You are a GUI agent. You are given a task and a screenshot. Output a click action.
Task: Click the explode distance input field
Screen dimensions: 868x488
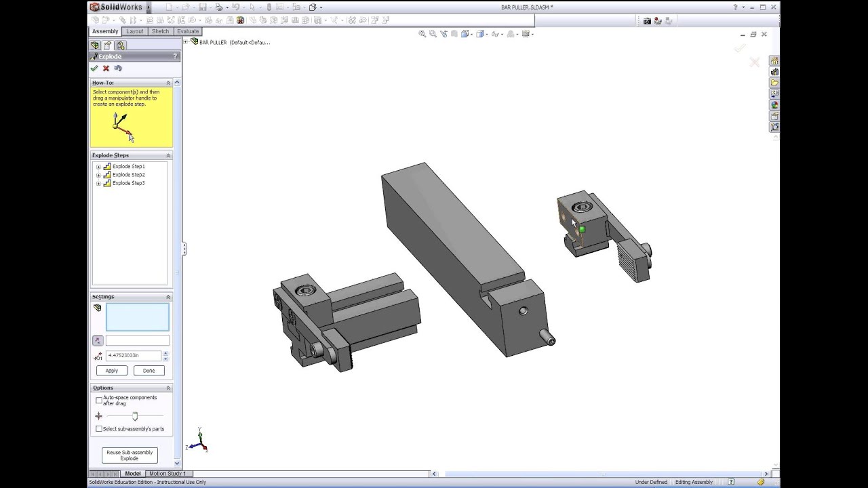[134, 356]
